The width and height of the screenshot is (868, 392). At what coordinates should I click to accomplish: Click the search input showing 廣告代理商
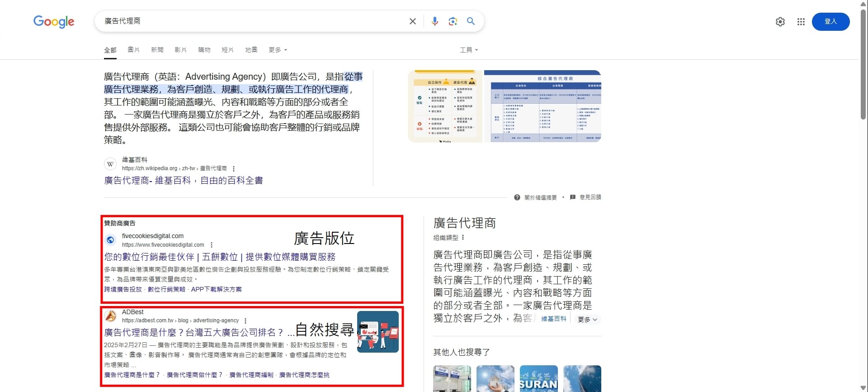coord(253,21)
